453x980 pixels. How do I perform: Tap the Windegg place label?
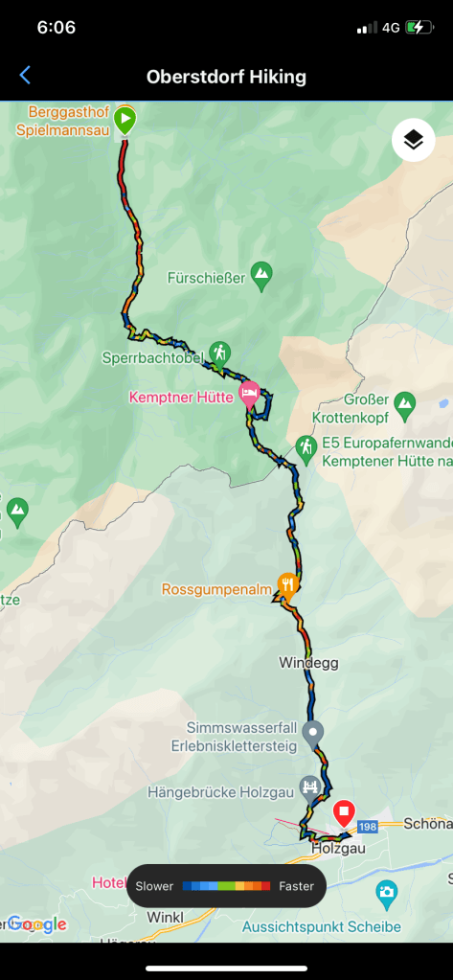(308, 663)
